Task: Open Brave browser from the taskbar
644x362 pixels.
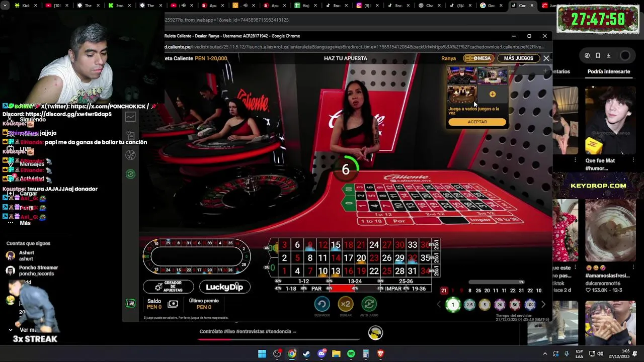Action: click(380, 354)
